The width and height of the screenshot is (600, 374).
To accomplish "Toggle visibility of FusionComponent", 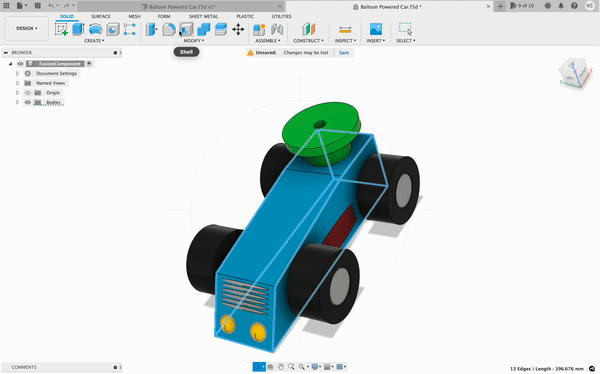I will click(x=20, y=64).
